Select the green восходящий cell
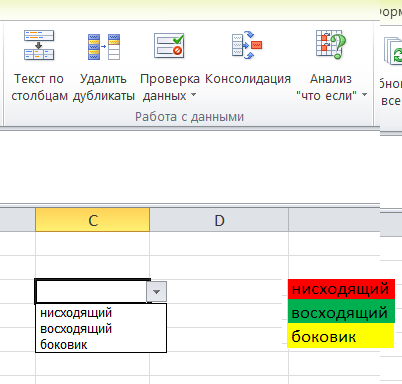Viewport: 402px width, 384px height. tap(341, 311)
